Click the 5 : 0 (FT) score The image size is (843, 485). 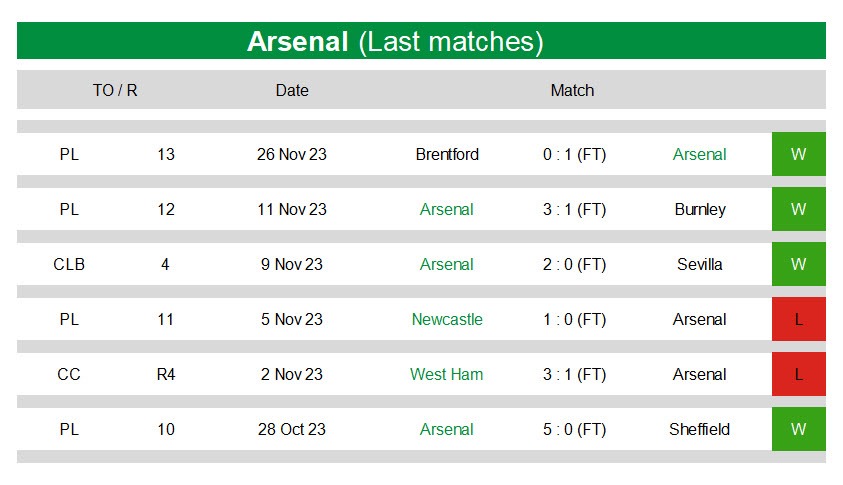[574, 429]
